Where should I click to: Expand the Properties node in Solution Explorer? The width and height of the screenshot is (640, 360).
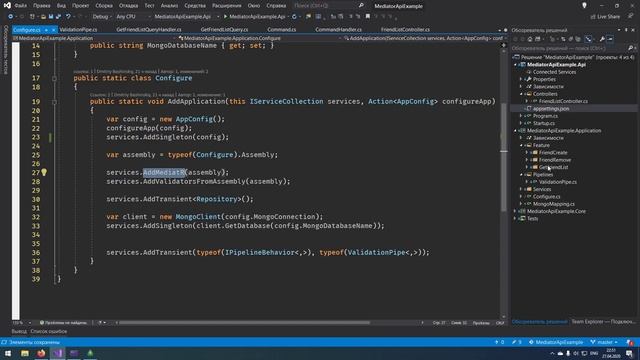521,79
